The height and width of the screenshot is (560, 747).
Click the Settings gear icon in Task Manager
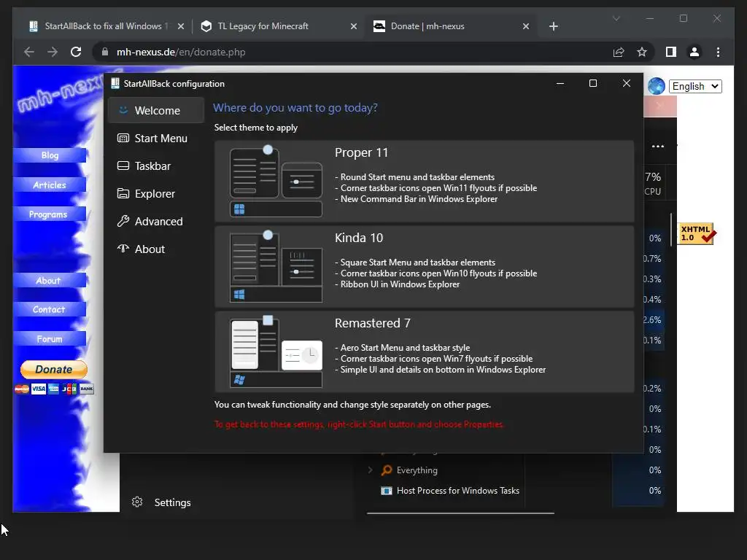click(x=137, y=502)
